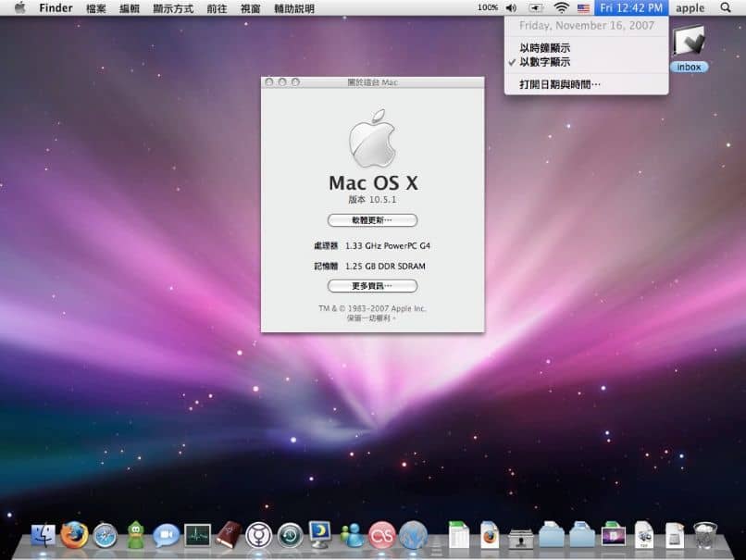Open the disk image document in Dock
The width and height of the screenshot is (746, 560).
675,535
